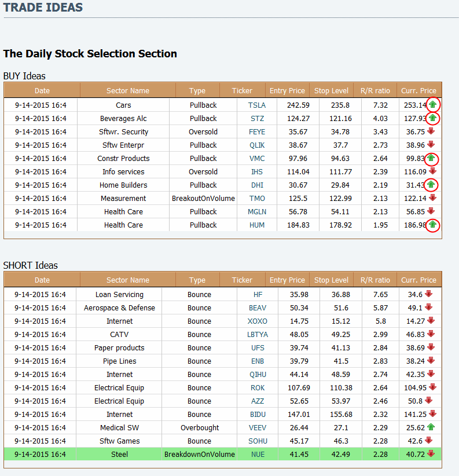Click the SHORT Ideas Curr. Price header
459x476 pixels.
coord(418,280)
